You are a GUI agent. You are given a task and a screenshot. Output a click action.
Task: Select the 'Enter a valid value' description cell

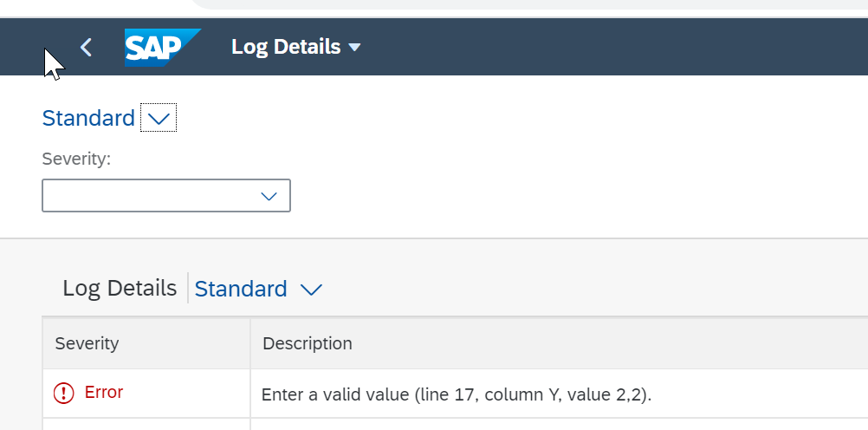click(x=559, y=394)
